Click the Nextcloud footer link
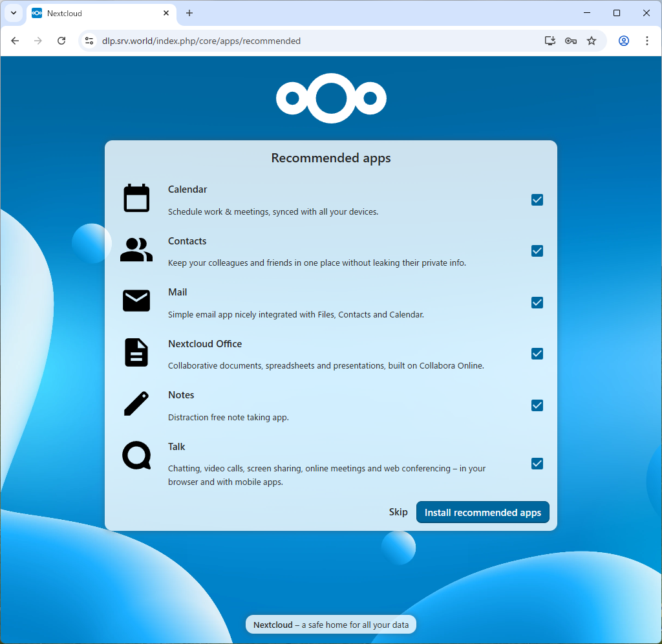Viewport: 662px width, 644px height. (273, 625)
